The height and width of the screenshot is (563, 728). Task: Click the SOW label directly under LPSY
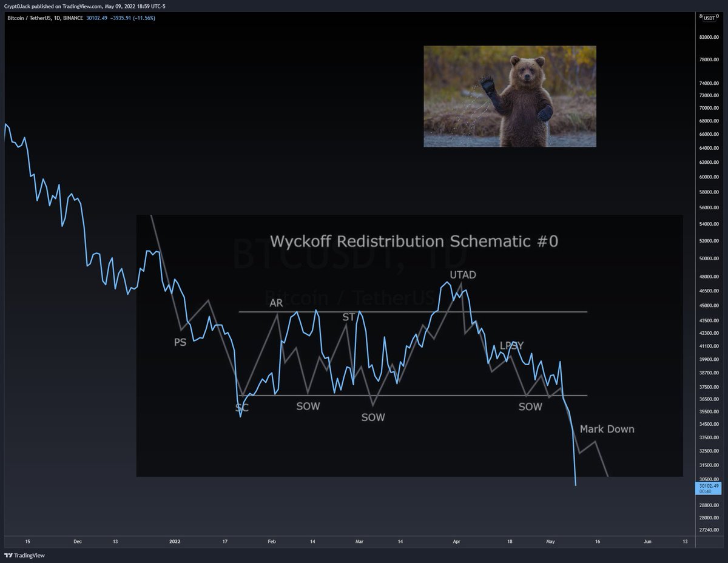(530, 406)
